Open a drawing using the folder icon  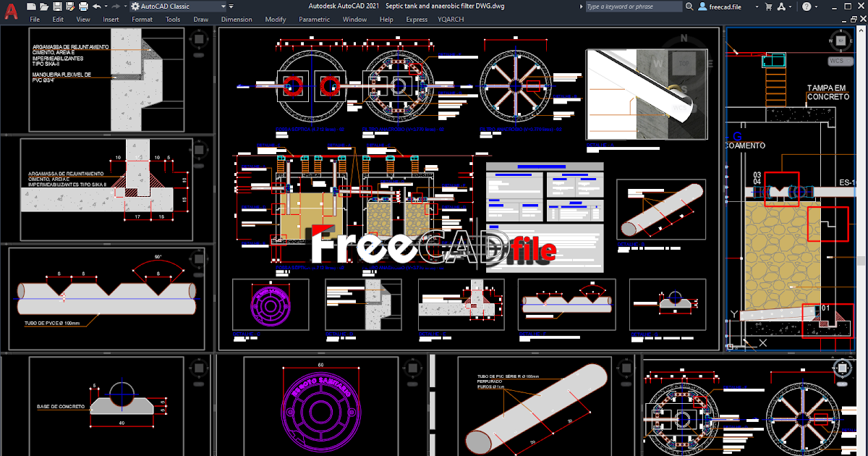click(x=45, y=7)
